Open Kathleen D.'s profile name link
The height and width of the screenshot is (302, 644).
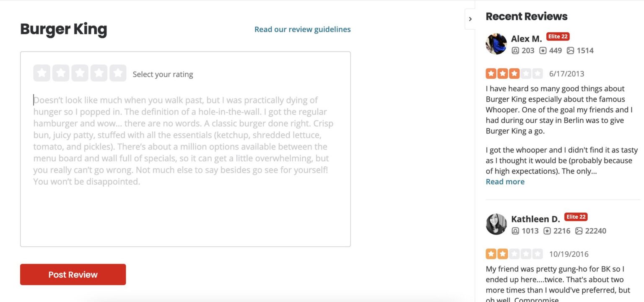coord(535,219)
